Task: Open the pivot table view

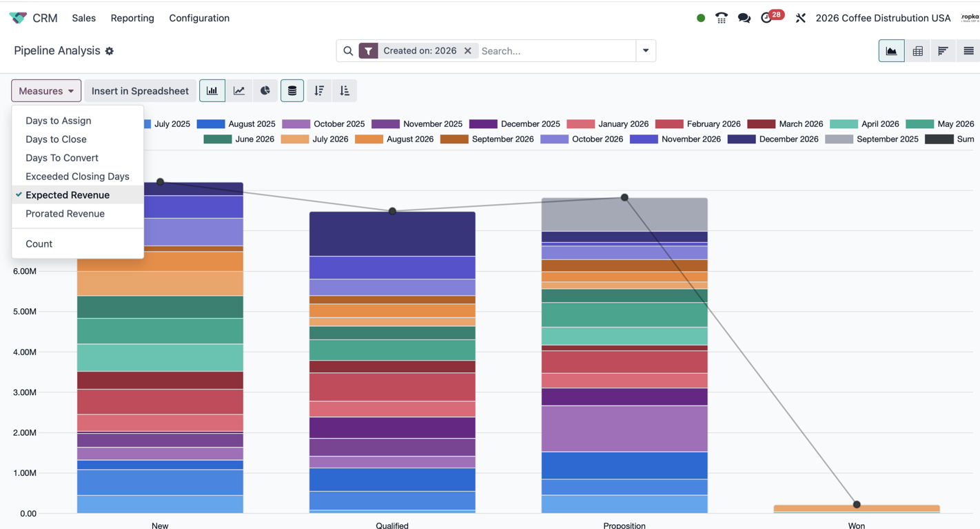Action: pyautogui.click(x=917, y=50)
